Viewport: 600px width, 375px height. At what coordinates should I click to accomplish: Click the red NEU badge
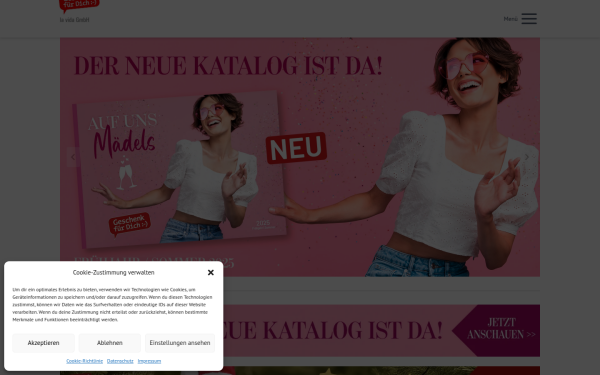pyautogui.click(x=296, y=148)
